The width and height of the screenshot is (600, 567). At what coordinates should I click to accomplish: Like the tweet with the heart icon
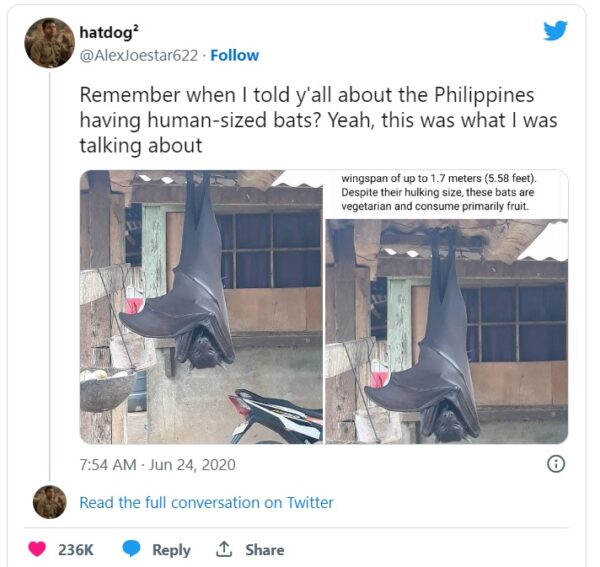(x=37, y=549)
